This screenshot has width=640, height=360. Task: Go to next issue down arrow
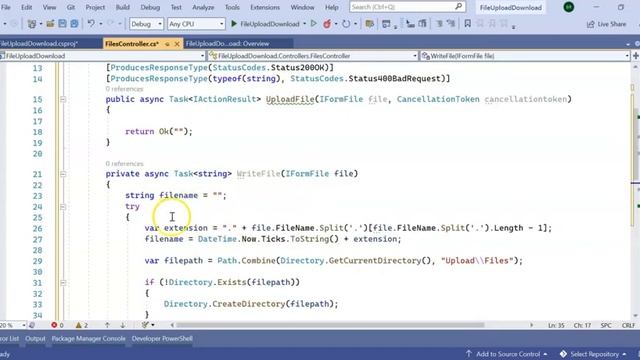pos(123,325)
